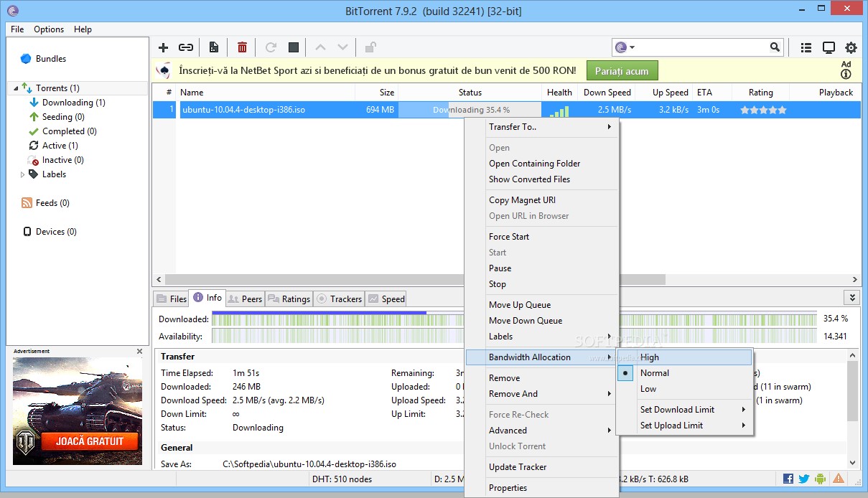This screenshot has width=868, height=498.
Task: Click the Start torrent refresh-arrow icon
Action: coord(271,47)
